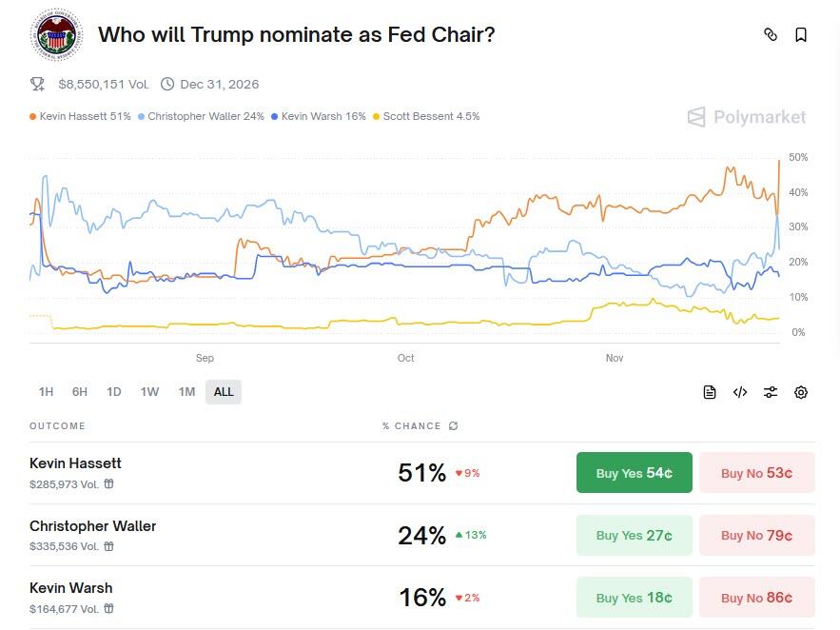Click gift icon under Christopher Waller
840x630 pixels.
[109, 546]
